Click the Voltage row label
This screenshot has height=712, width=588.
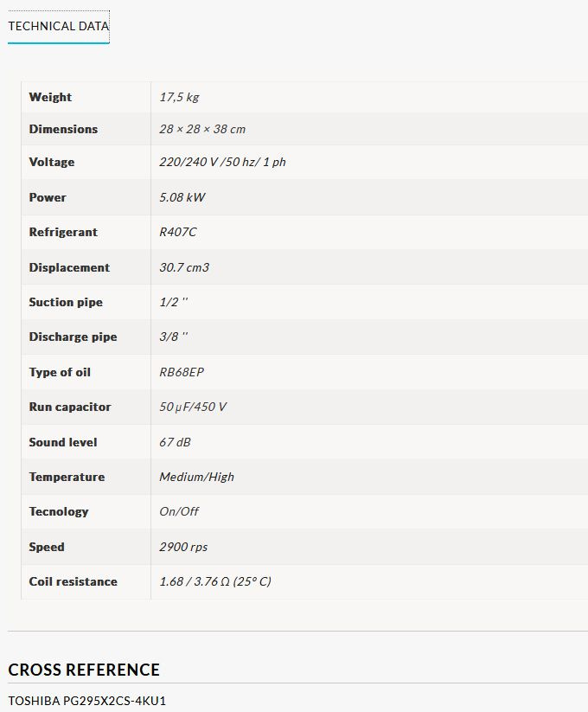coord(52,162)
